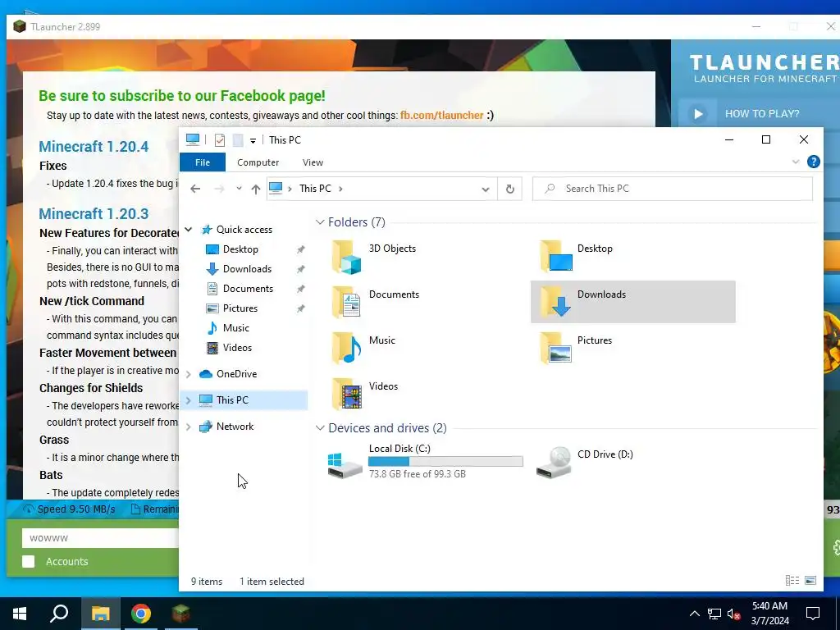Screen dimensions: 840x630
Task: Open the 3D Objects folder
Action: pos(375,256)
